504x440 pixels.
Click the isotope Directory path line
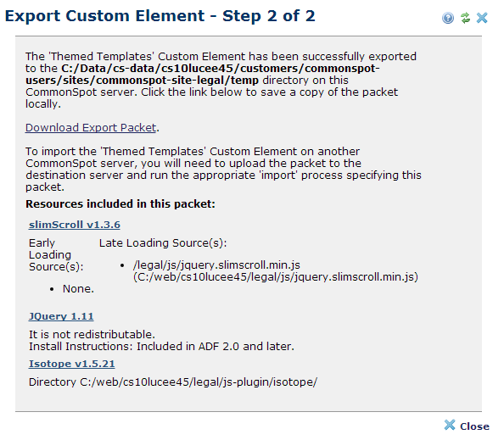click(x=173, y=382)
